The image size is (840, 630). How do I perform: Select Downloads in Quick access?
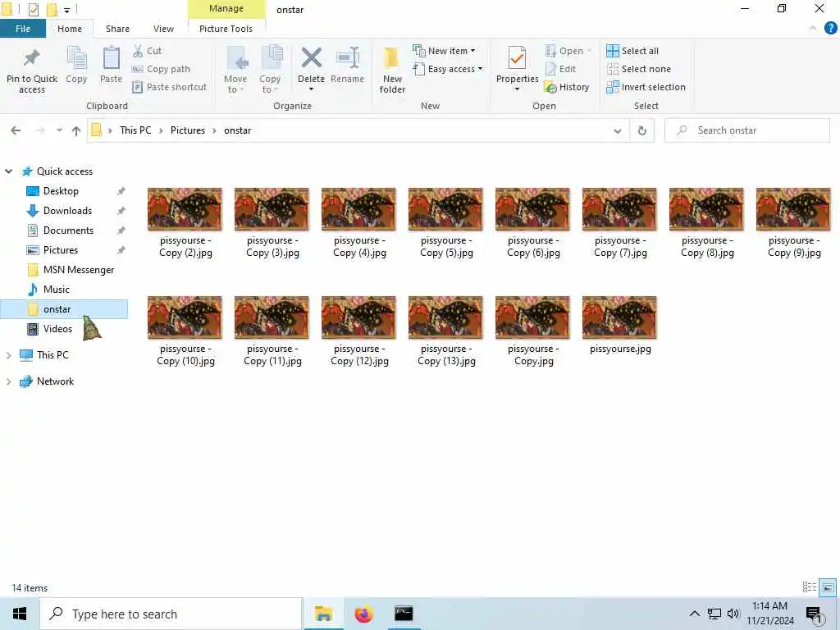[x=67, y=211]
